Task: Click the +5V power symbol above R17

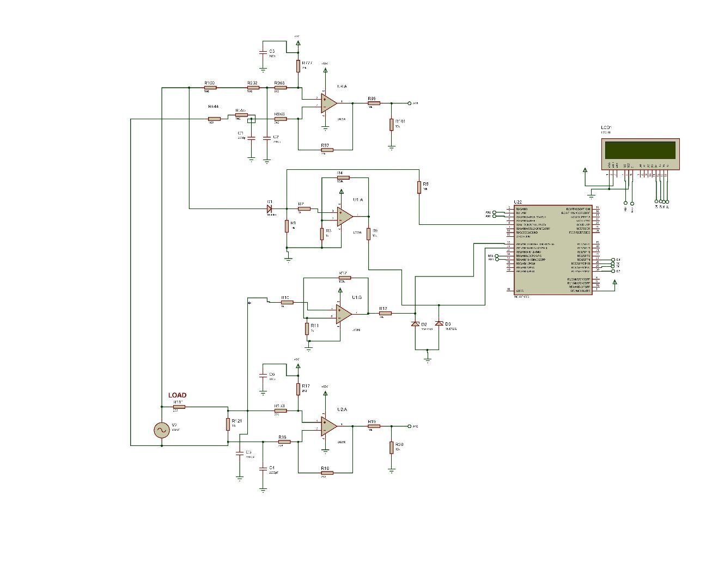Action: point(297,366)
